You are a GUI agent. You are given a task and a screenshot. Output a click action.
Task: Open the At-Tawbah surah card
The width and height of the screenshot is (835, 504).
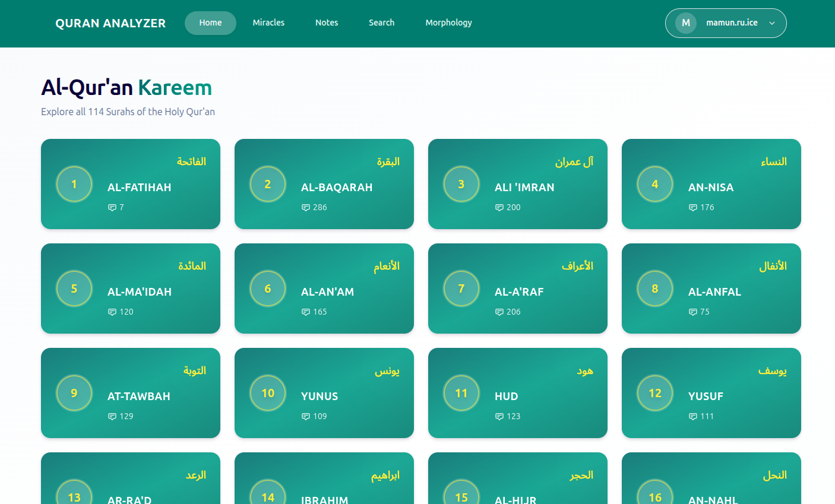pos(130,392)
